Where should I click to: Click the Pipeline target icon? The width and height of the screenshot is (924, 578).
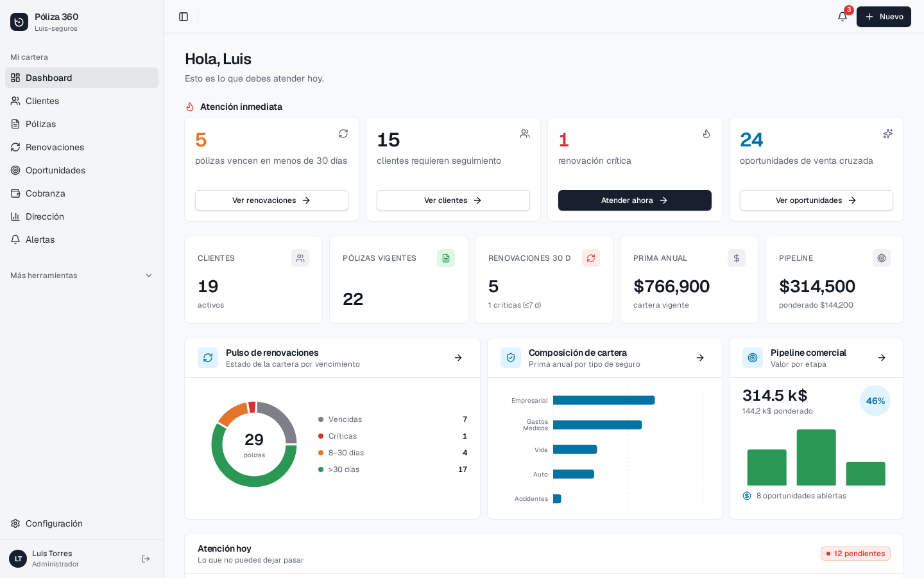pos(882,258)
